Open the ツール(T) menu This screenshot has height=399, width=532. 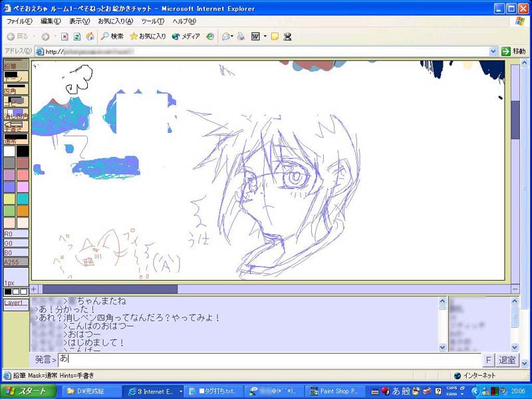click(x=152, y=21)
